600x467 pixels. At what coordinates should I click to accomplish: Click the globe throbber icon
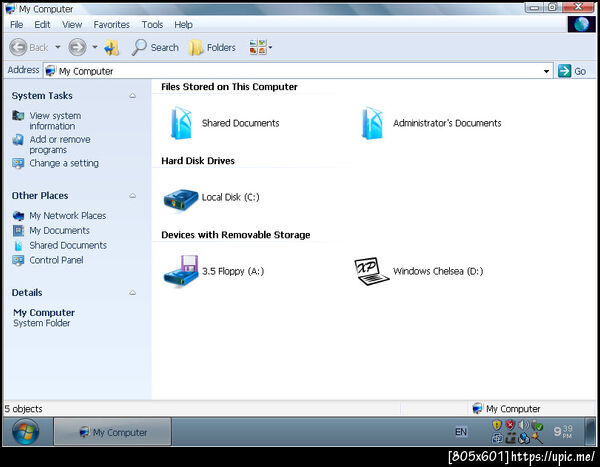tap(581, 24)
